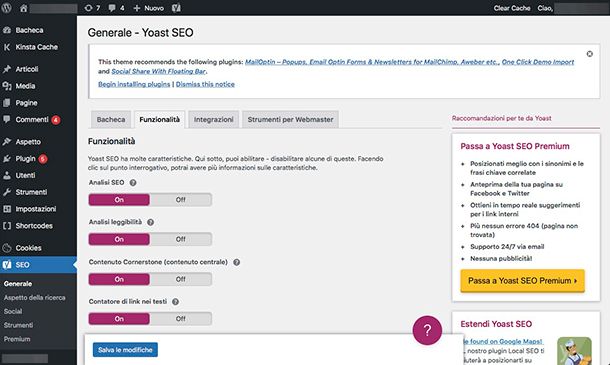610x365 pixels.
Task: Open help for Contatore di link question mark
Action: coord(175,302)
